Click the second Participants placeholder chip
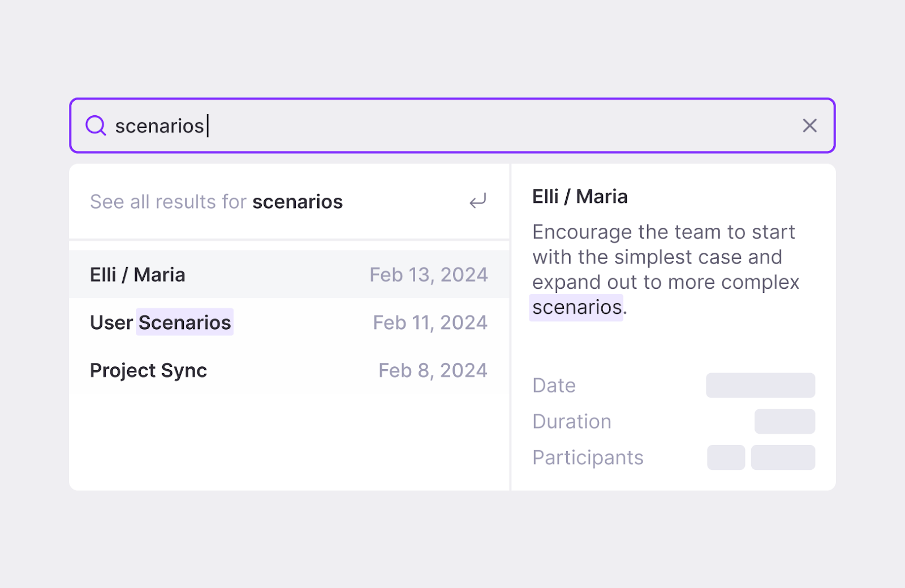The width and height of the screenshot is (905, 588). click(783, 457)
